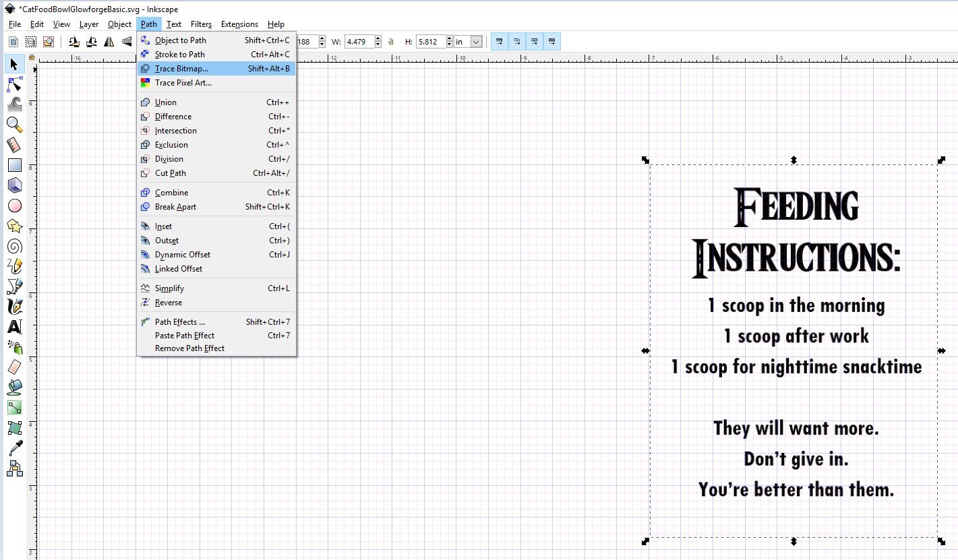Choose Path Effects ... menu entry
Screen dimensions: 958x560
(216, 322)
